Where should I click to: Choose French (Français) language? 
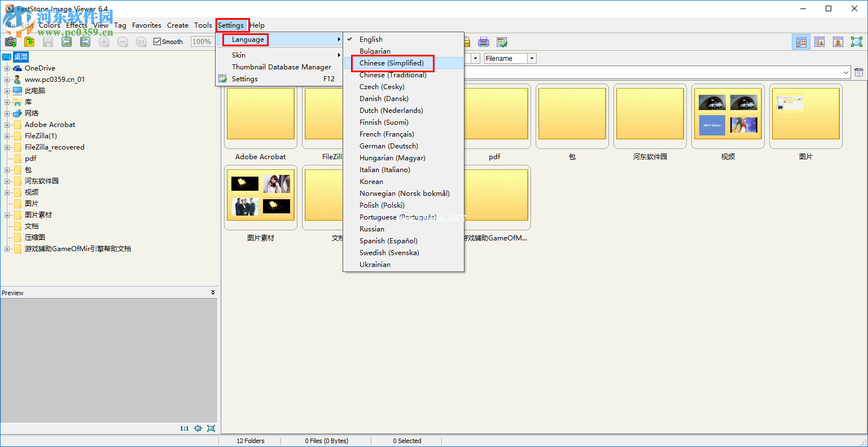(x=404, y=134)
